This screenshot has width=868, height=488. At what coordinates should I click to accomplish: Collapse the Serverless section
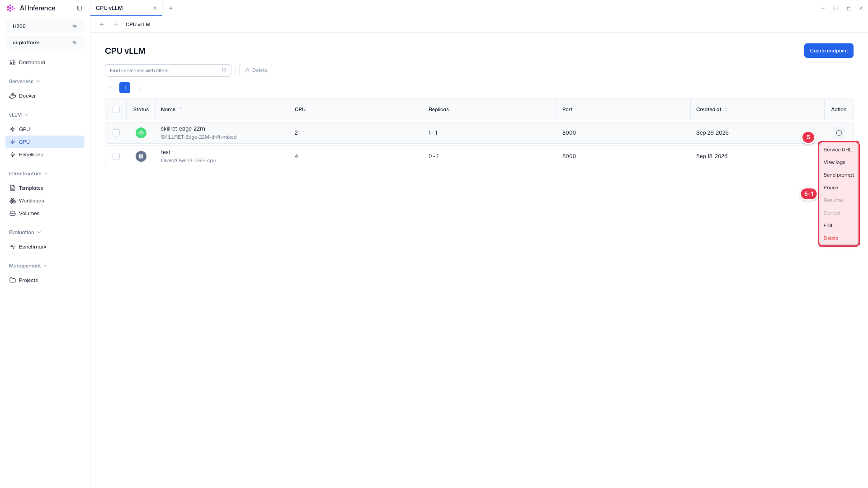24,81
